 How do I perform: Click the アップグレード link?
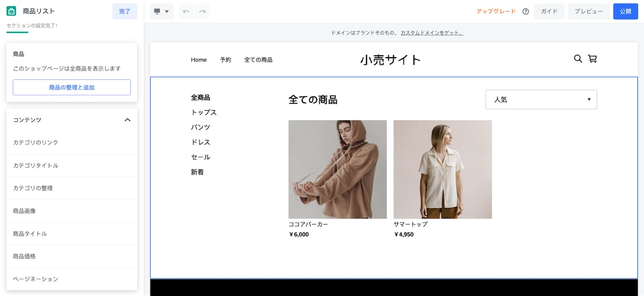[496, 11]
